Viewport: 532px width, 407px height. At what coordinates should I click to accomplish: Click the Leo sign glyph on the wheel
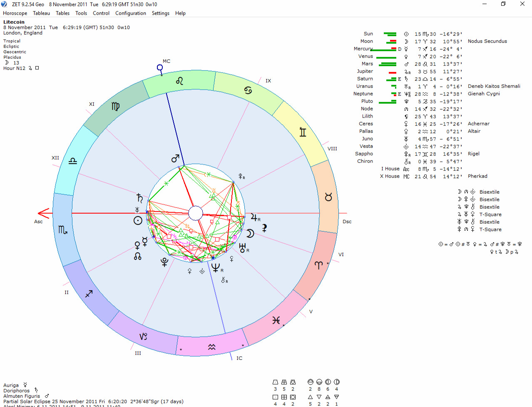[x=179, y=81]
